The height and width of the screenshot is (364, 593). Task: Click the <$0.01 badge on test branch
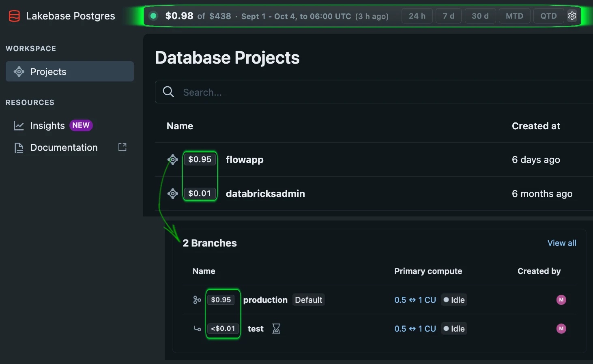click(223, 328)
